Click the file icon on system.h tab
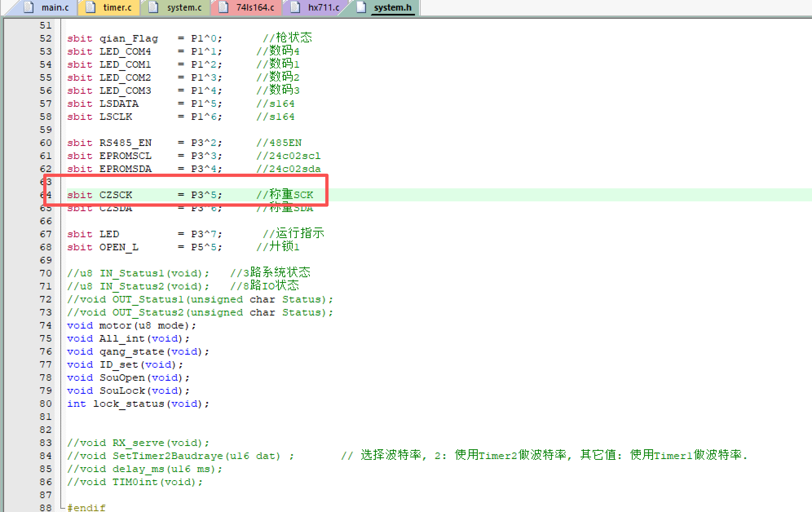 pyautogui.click(x=361, y=7)
